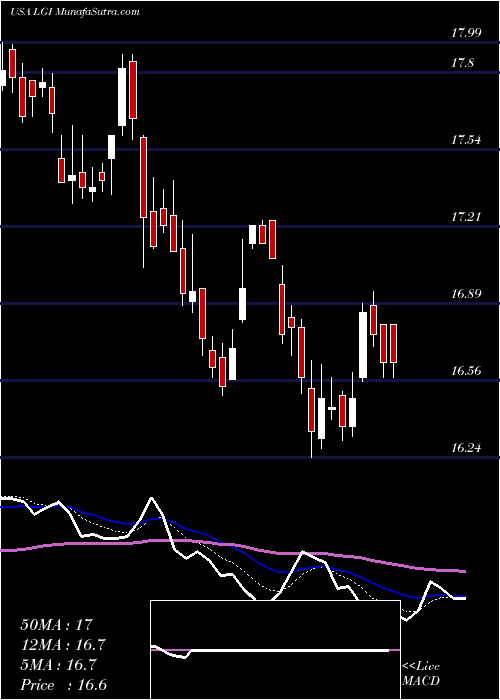
Task: Click the <<Live MACD label
Action: click(x=421, y=674)
